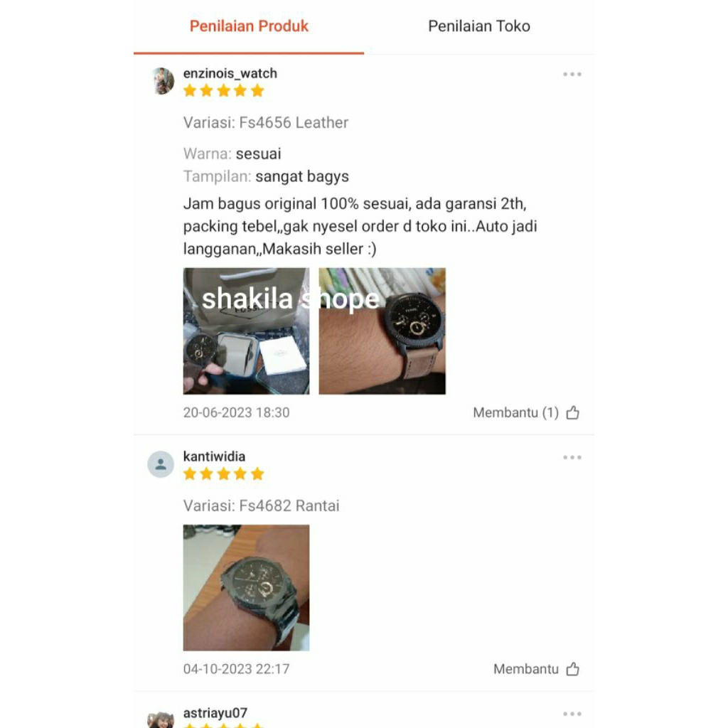
Task: Open the enzinois_watch username
Action: [x=230, y=73]
